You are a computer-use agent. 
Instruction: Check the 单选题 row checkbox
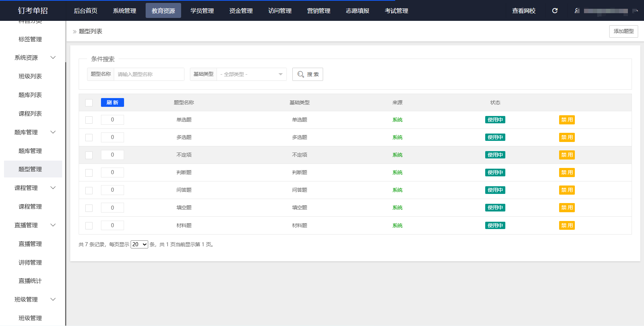pyautogui.click(x=89, y=120)
